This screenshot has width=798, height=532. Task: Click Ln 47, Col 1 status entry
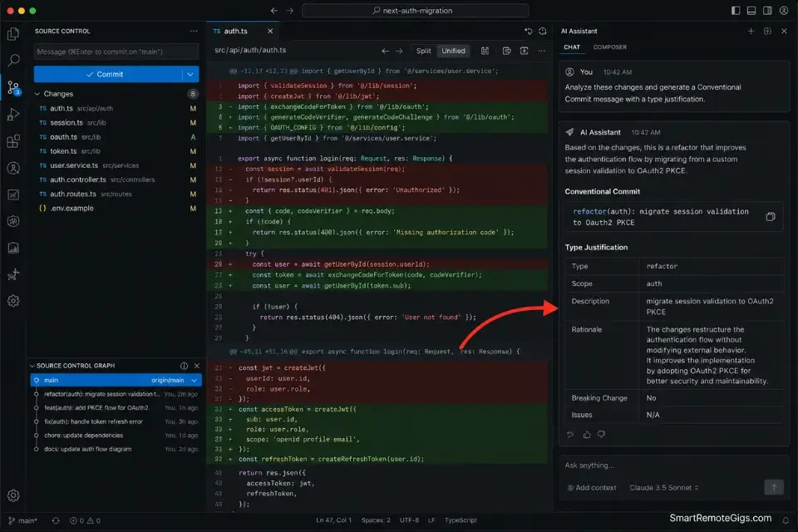click(334, 520)
